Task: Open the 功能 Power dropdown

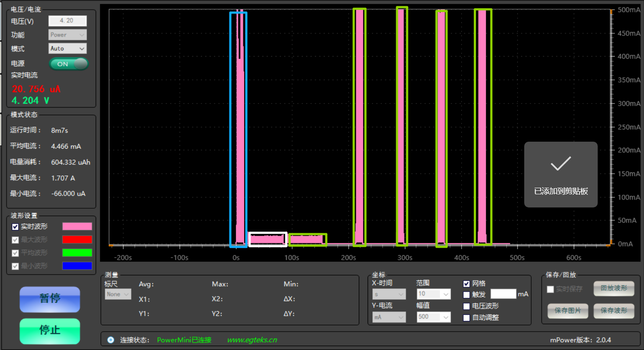Action: (68, 35)
